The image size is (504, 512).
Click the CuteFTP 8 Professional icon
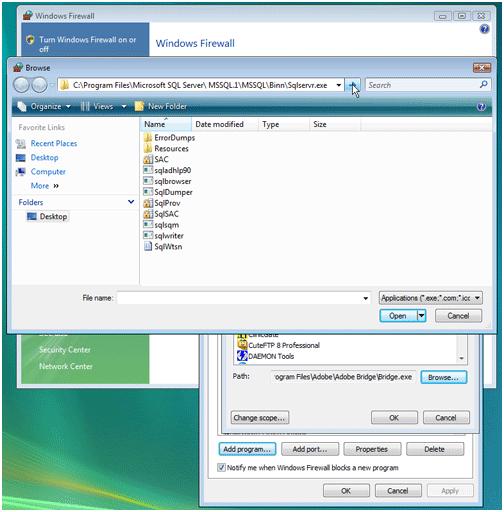[x=242, y=345]
